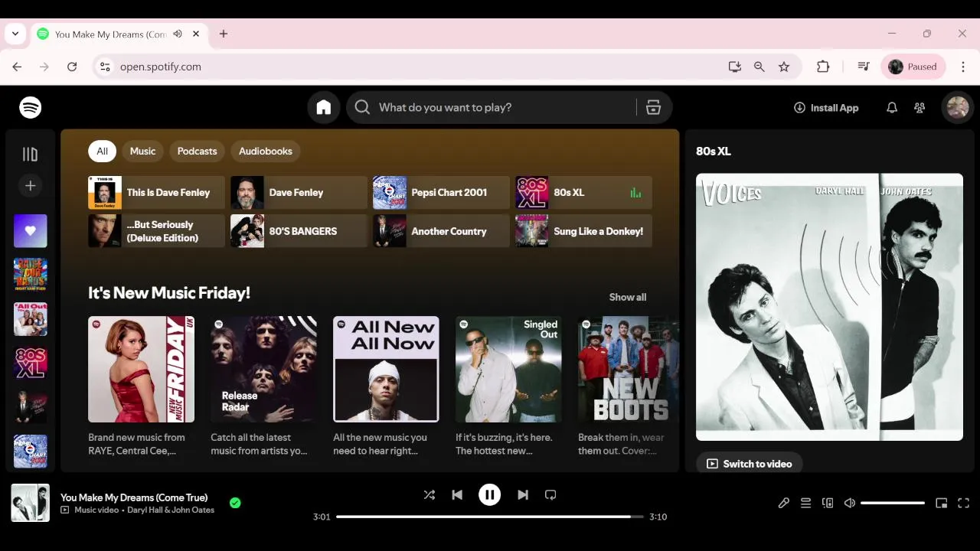Open Liked Songs in the sidebar

(31, 230)
